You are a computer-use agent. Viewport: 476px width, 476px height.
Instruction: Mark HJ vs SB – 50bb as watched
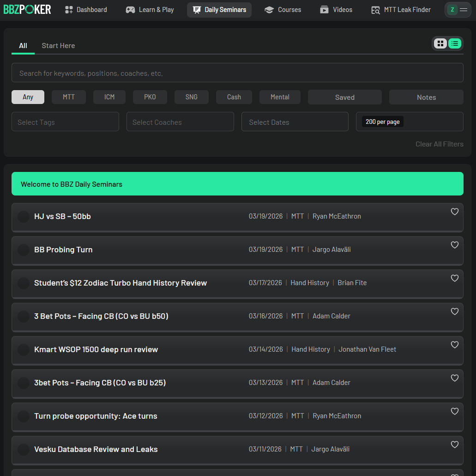point(24,217)
